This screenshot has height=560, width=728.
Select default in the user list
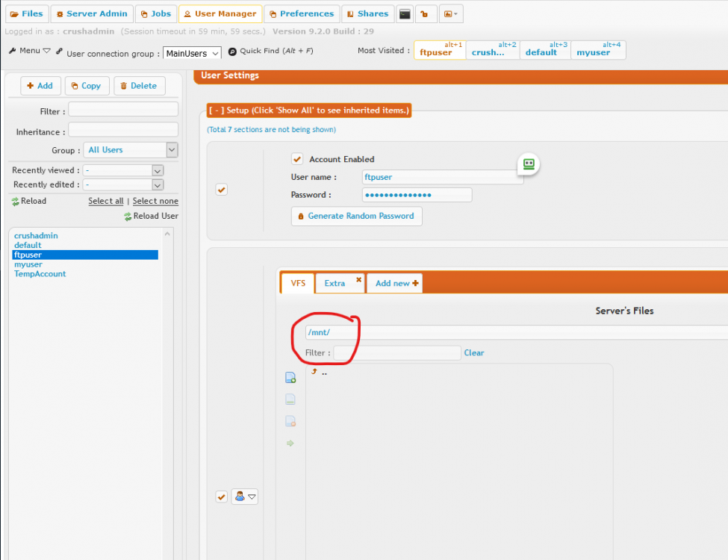pos(28,245)
